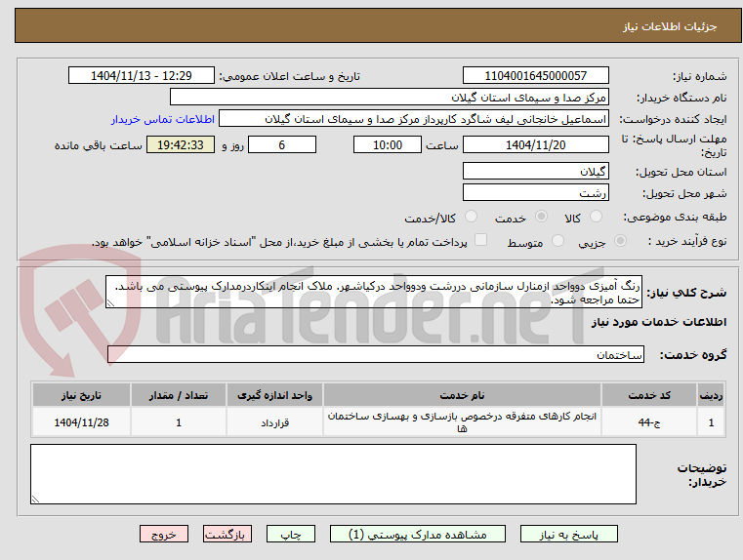743x560 pixels.
Task: Click the ساعت باقی مانده label
Action: [98, 145]
